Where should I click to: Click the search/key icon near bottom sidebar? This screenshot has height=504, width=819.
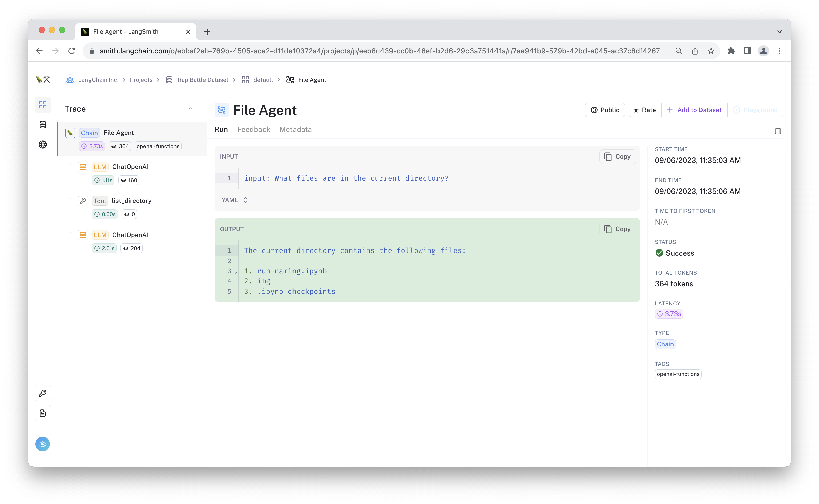pyautogui.click(x=43, y=393)
